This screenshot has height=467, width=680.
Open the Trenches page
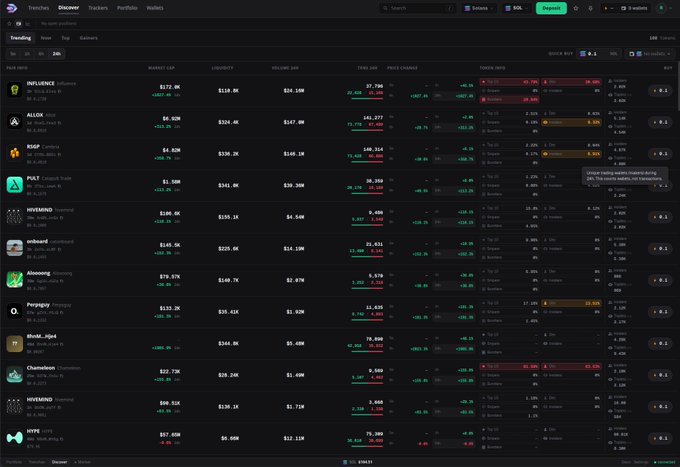tap(38, 8)
